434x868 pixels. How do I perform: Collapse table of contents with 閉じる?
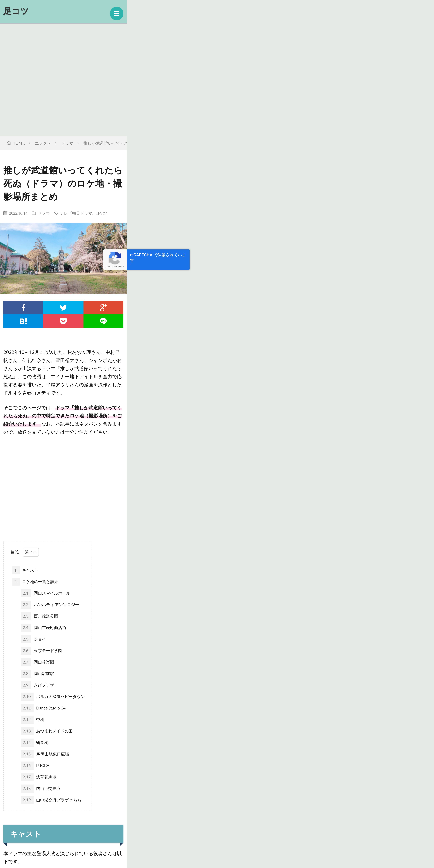[31, 552]
